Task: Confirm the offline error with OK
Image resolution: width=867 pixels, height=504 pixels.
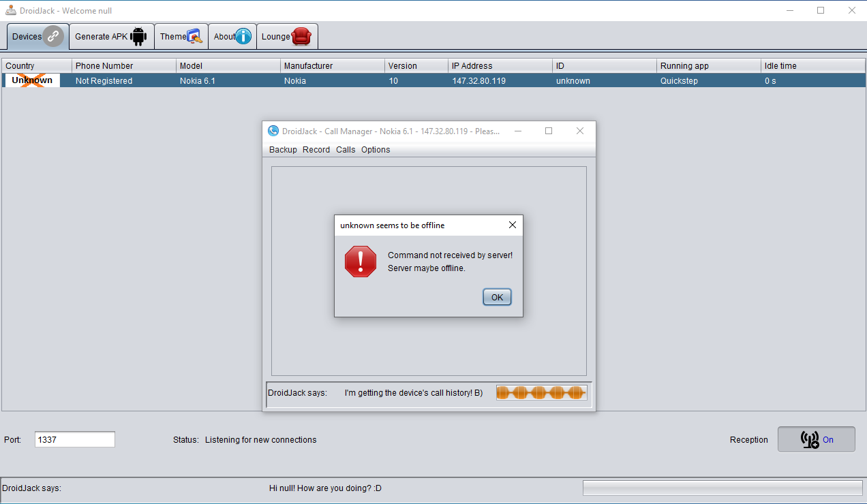Action: [x=497, y=297]
